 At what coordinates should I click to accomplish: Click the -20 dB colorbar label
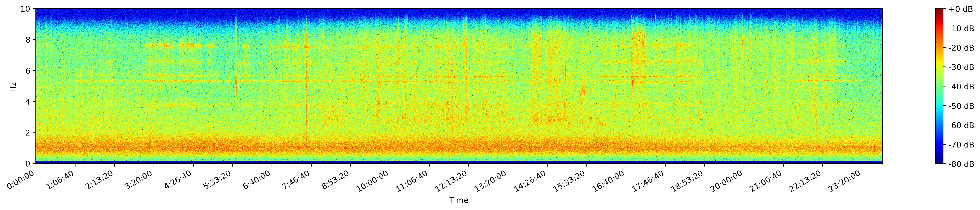tap(961, 48)
